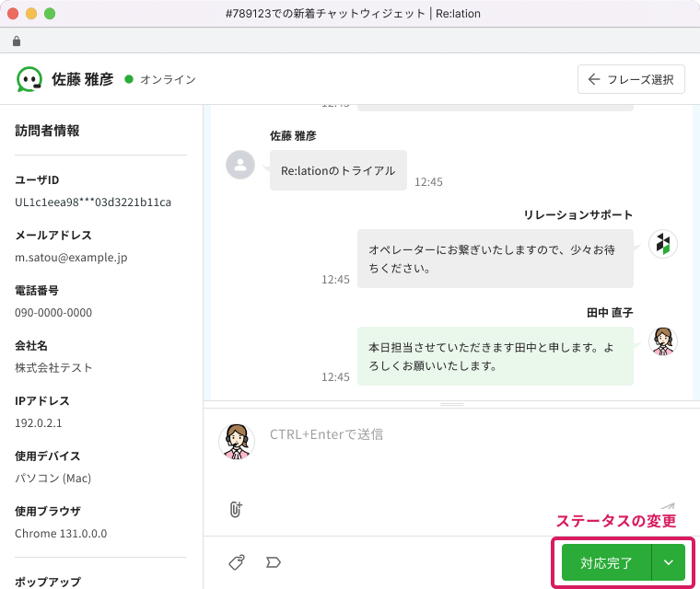Click the send arrow icon

667,507
